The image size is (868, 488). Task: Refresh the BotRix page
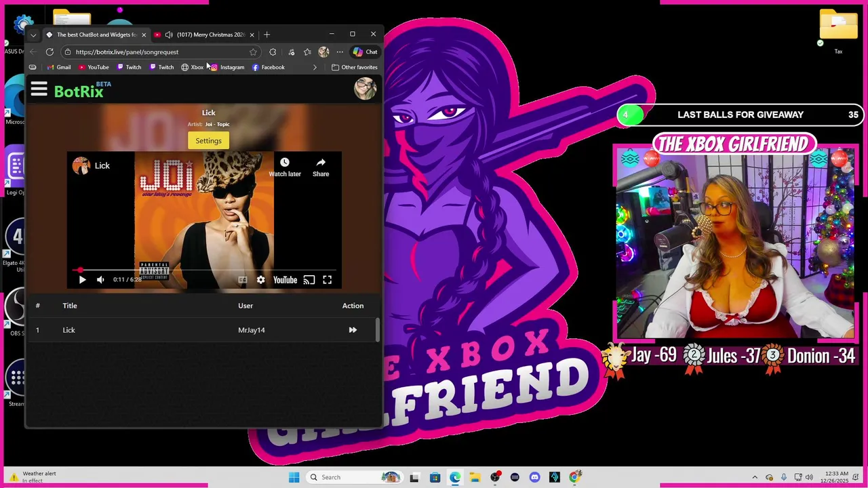[50, 52]
